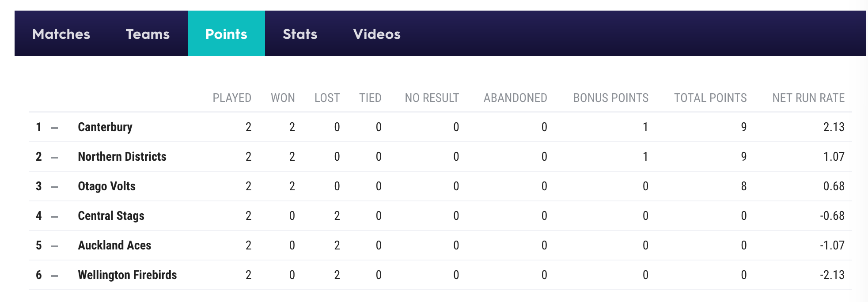Screen dimensions: 868x302
Task: Open the Matches tab
Action: click(61, 34)
